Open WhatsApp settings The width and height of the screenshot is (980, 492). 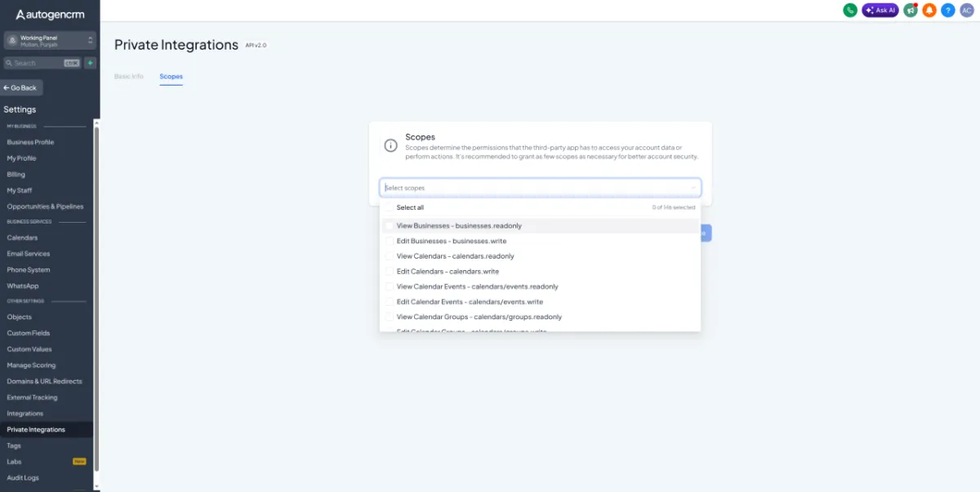[x=23, y=286]
